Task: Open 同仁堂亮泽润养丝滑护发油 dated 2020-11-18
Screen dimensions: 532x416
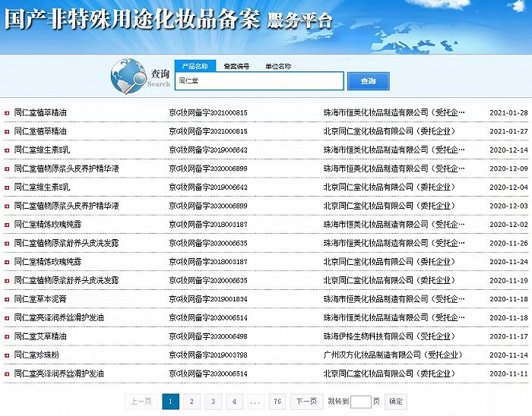Action: coord(59,318)
